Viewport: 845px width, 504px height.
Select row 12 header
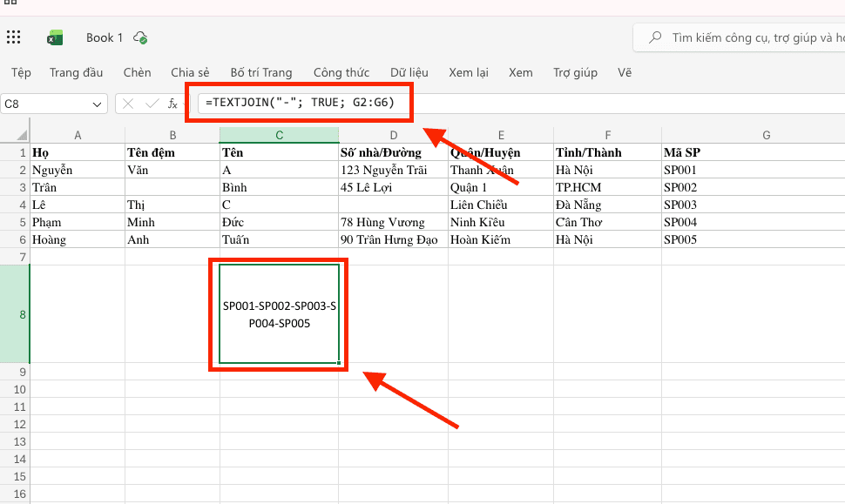coord(15,424)
